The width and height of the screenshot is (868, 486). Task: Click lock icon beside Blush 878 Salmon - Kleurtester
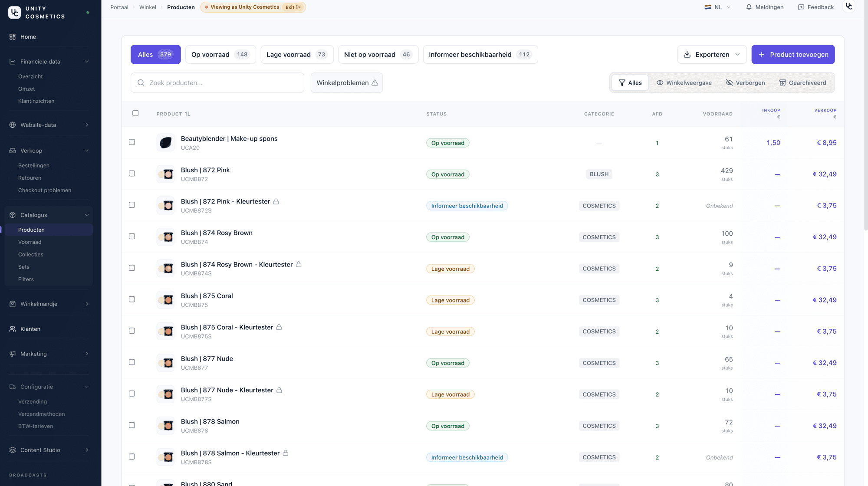(286, 453)
